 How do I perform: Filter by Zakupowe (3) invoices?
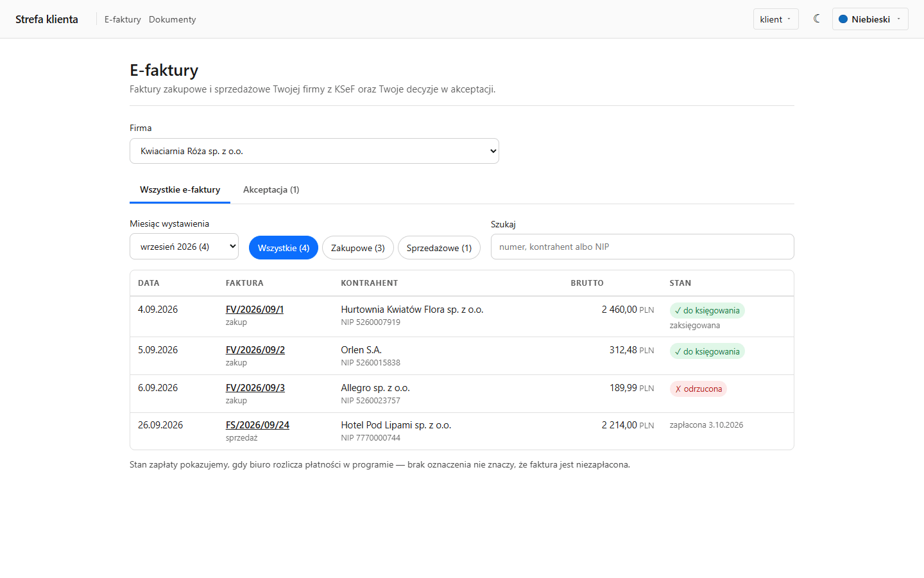(358, 248)
